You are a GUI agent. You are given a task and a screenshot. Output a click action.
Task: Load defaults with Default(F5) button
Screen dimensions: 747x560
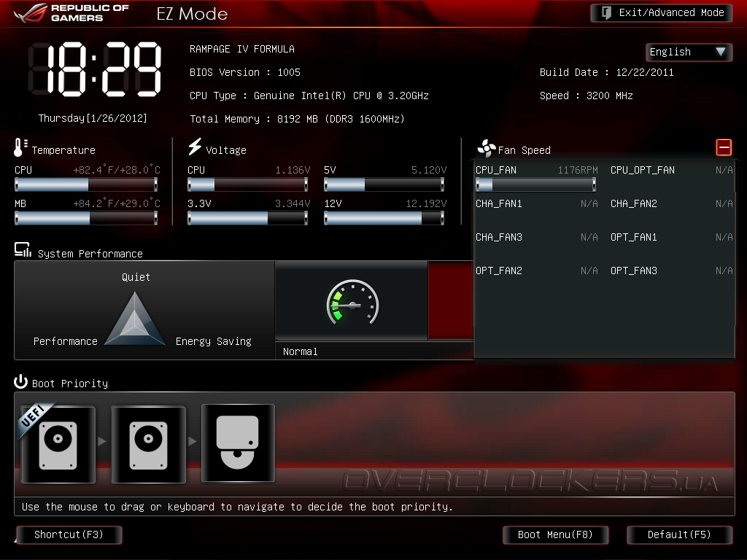[679, 534]
